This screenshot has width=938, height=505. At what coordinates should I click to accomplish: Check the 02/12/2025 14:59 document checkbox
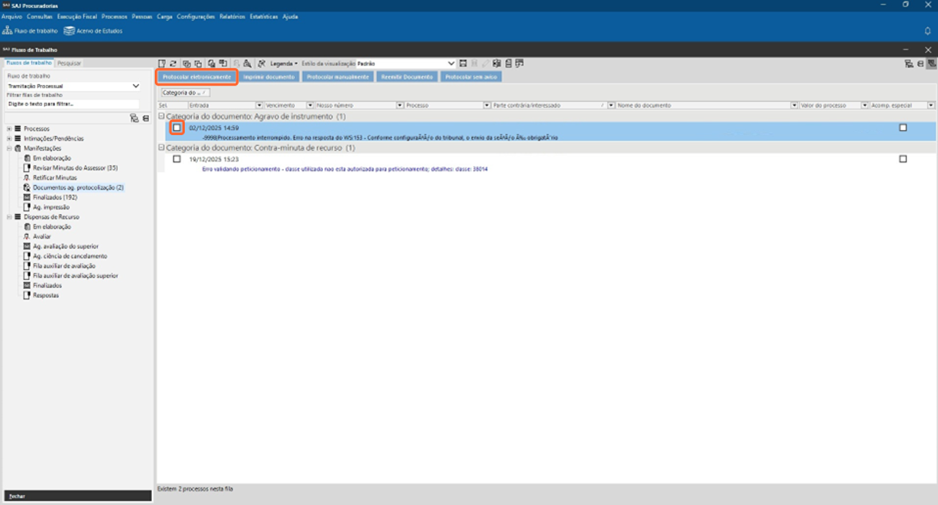click(177, 128)
